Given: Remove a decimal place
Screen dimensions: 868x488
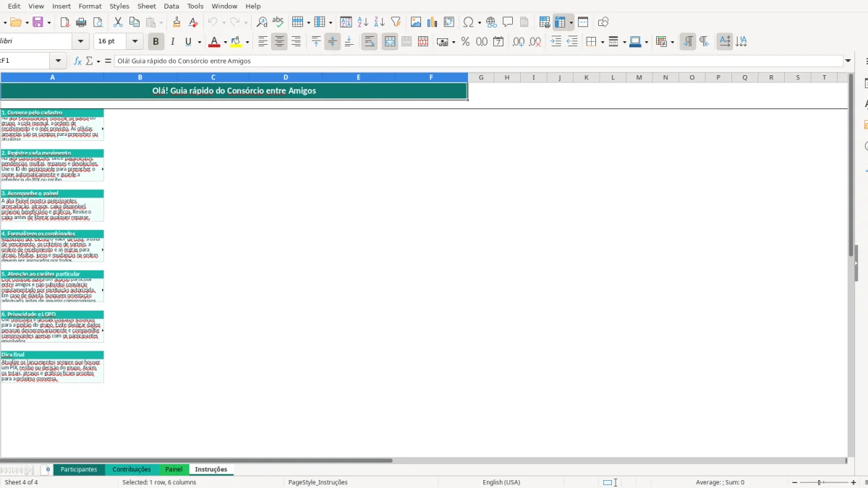Looking at the screenshot, I should (x=535, y=42).
